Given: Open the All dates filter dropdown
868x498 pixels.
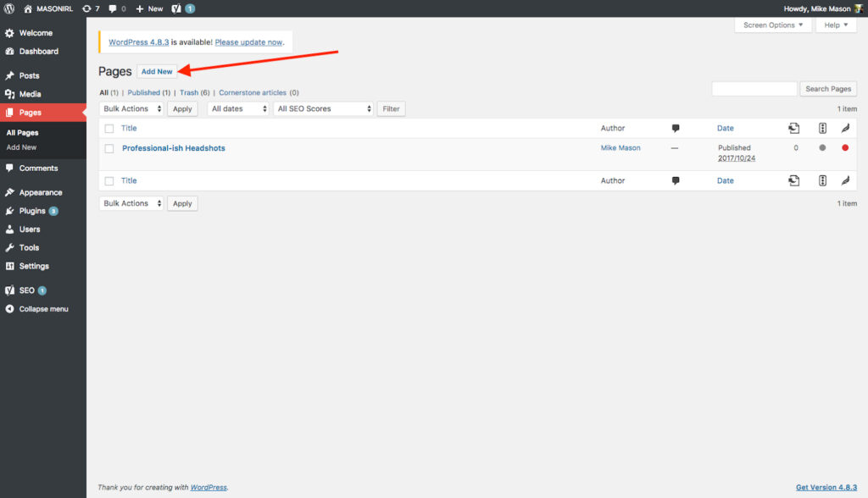Looking at the screenshot, I should pos(238,109).
